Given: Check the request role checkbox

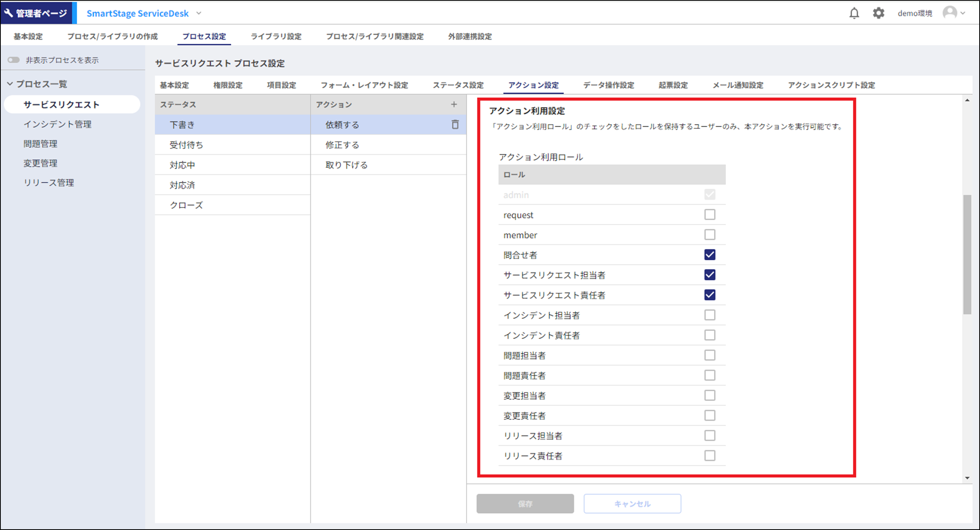Looking at the screenshot, I should (709, 215).
